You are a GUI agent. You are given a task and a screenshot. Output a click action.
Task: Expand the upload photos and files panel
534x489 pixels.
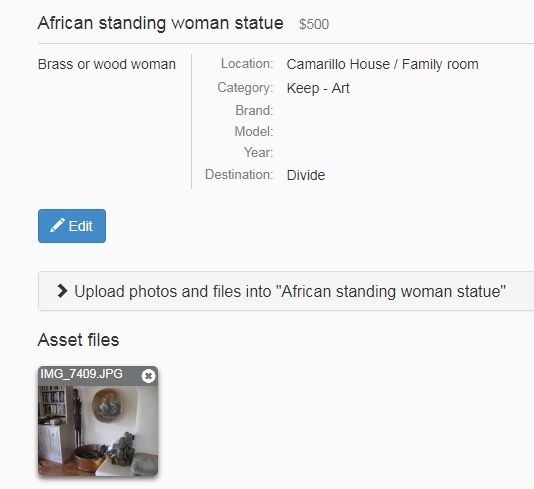286,291
